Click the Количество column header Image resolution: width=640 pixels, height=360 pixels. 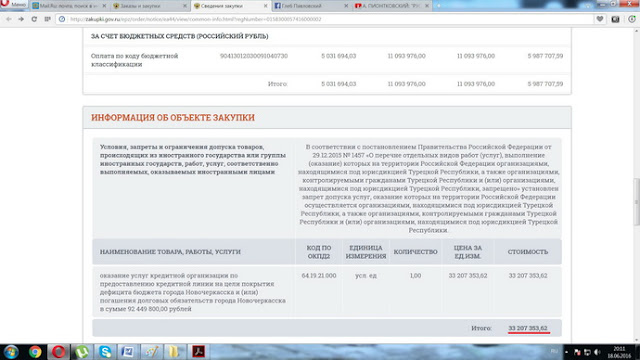[x=416, y=252]
